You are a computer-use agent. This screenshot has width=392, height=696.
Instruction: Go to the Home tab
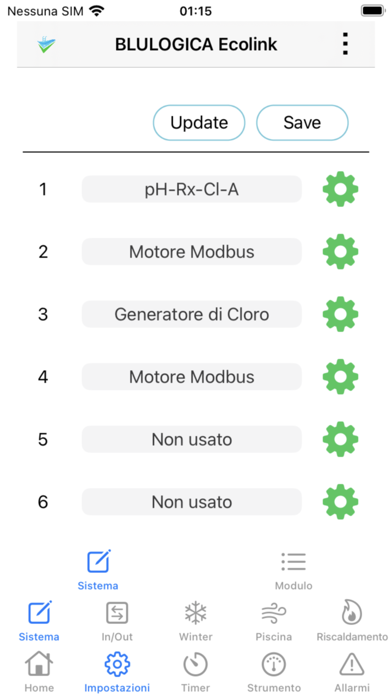click(x=39, y=672)
